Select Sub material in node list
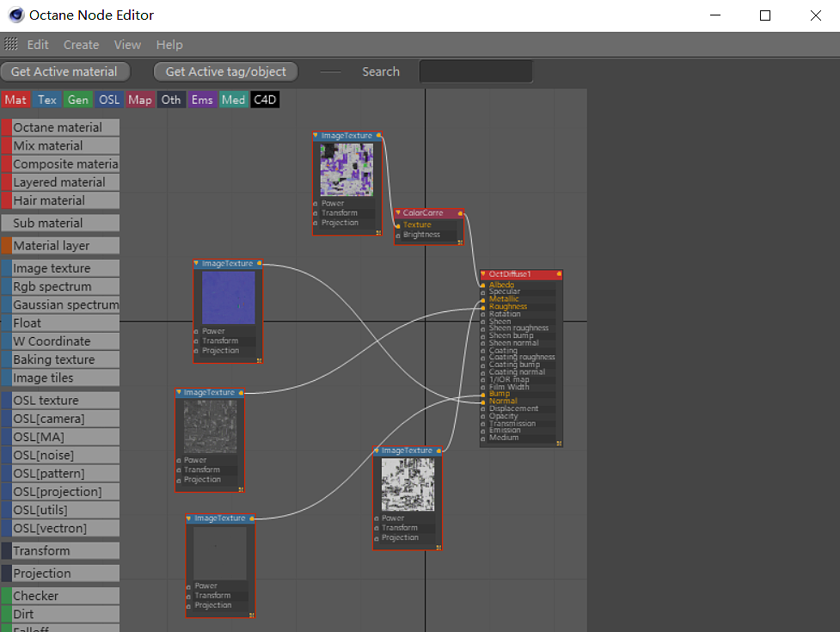The width and height of the screenshot is (840, 632). pos(60,223)
